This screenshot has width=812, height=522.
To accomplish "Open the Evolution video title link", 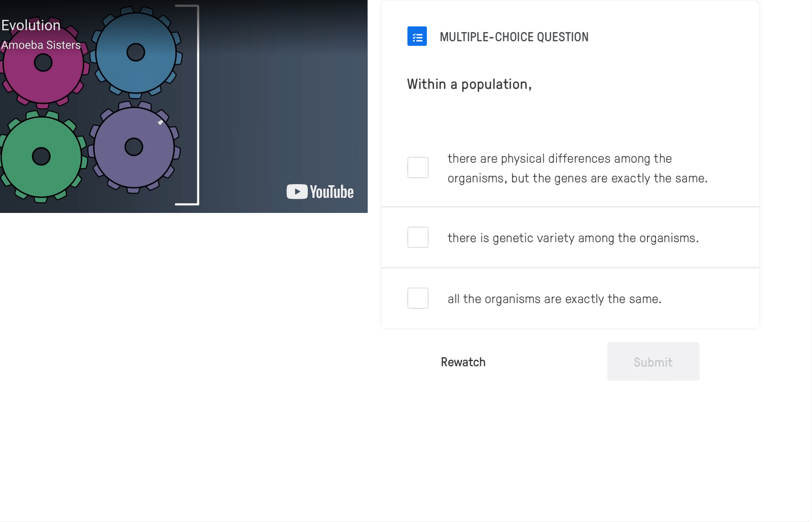I will (31, 25).
